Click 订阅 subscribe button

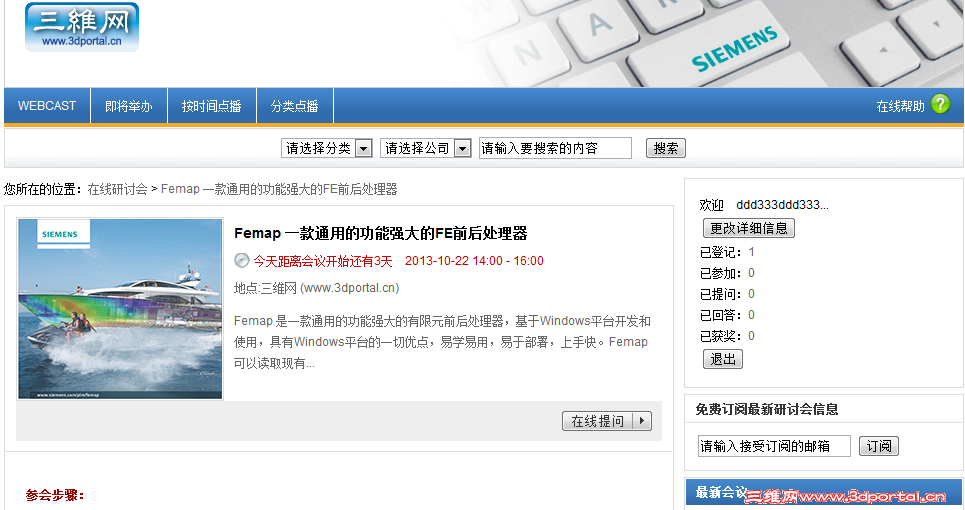(878, 446)
